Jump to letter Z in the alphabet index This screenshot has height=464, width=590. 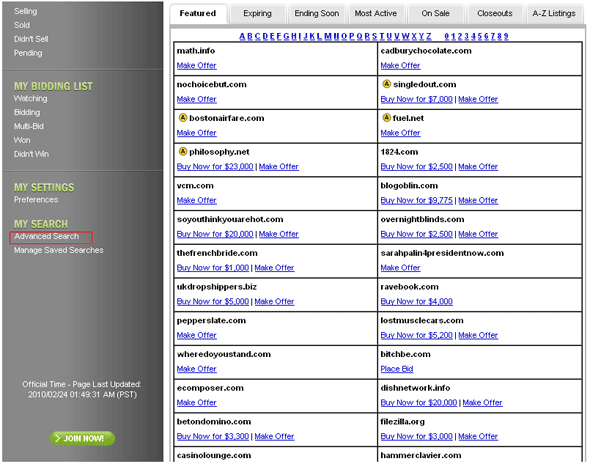(x=429, y=36)
